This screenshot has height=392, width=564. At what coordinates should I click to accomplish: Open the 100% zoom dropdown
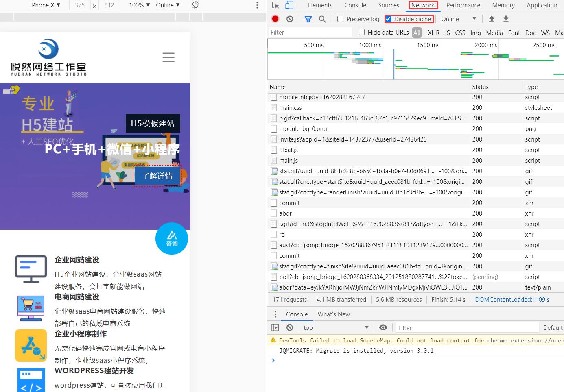click(x=139, y=5)
